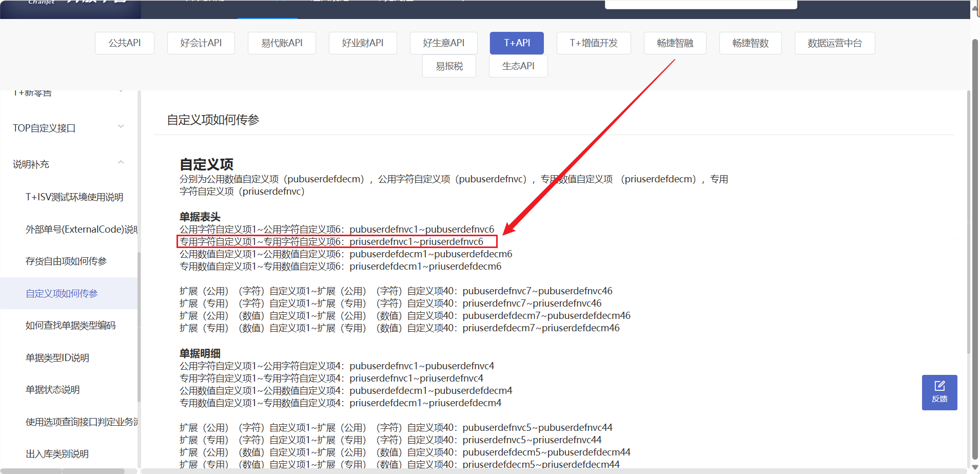The height and width of the screenshot is (474, 980).
Task: Click text priuserdefdecm1~priuserdefdecm4
Action: (x=425, y=403)
